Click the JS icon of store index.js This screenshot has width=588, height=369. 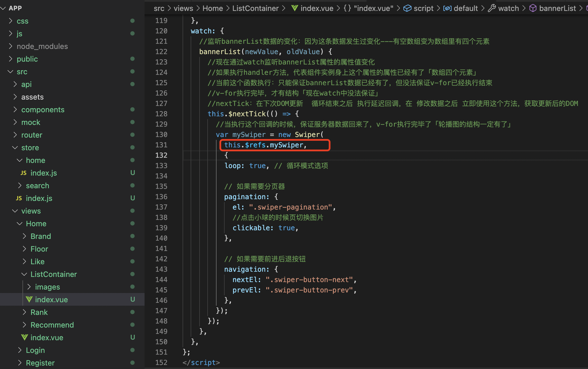click(x=19, y=198)
